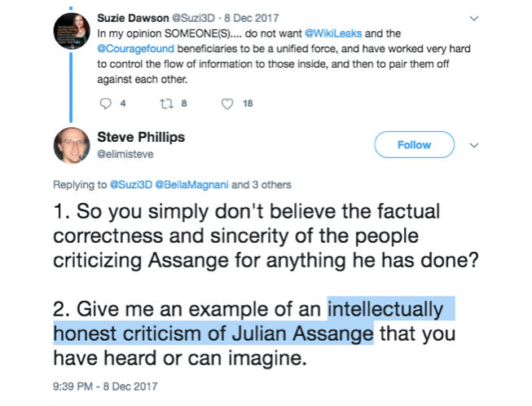Open Steve Phillips' profile avatar

pyautogui.click(x=72, y=145)
